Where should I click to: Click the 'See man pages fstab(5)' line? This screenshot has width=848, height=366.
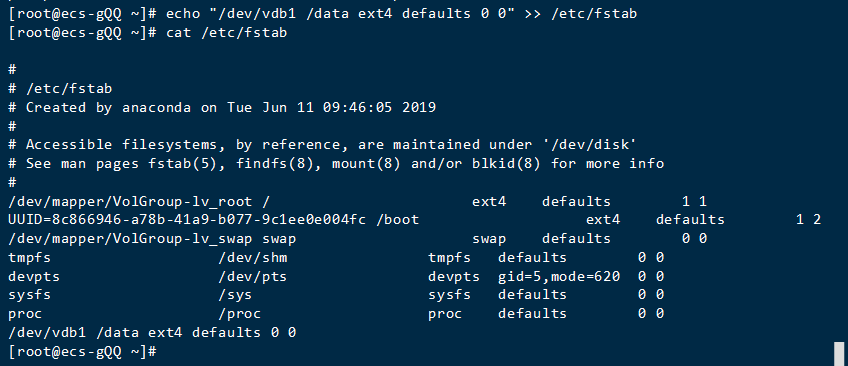tap(336, 163)
